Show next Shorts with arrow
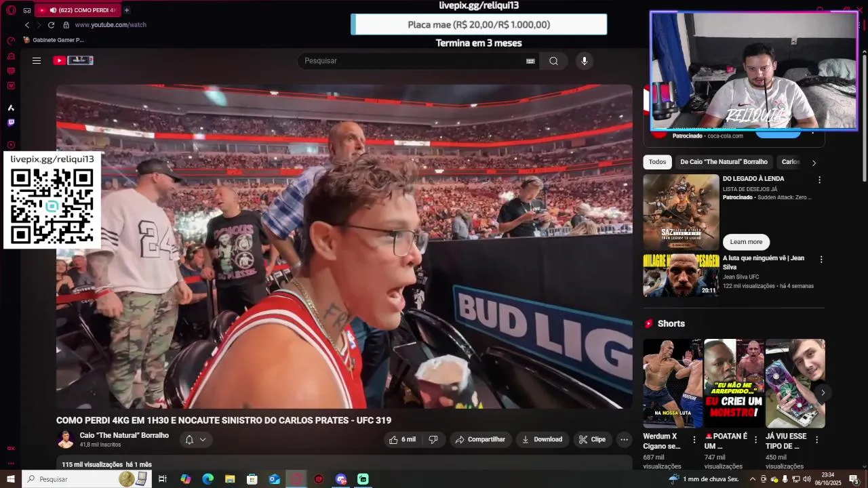This screenshot has width=868, height=488. [823, 392]
